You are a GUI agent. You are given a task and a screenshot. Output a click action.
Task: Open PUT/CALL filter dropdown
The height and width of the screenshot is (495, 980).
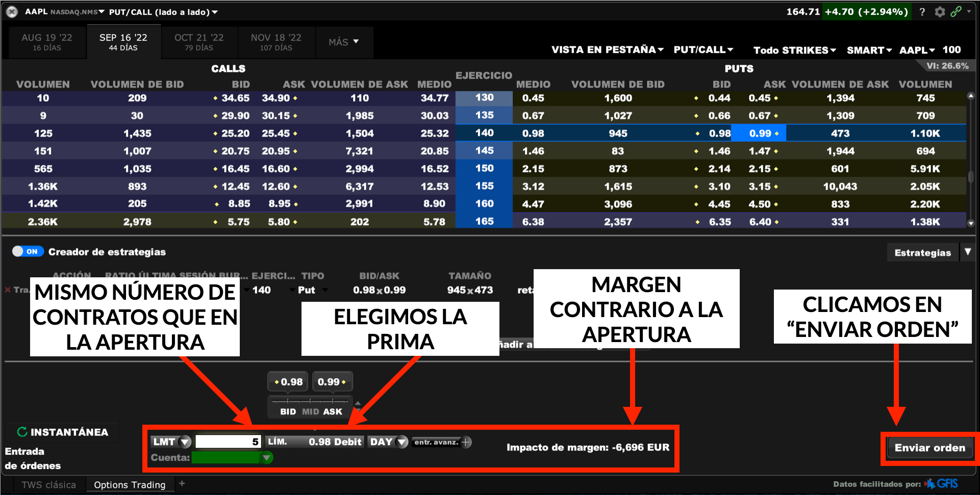[x=703, y=49]
